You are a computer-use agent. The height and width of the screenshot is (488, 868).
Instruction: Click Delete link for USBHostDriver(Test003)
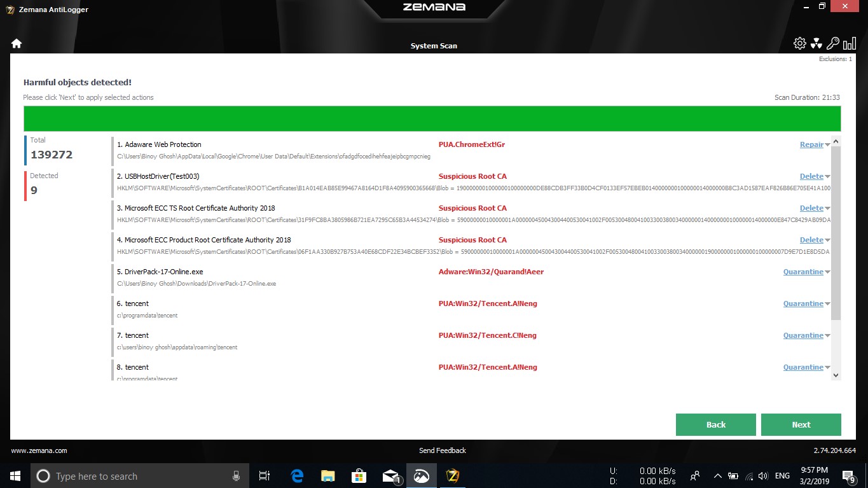point(811,176)
